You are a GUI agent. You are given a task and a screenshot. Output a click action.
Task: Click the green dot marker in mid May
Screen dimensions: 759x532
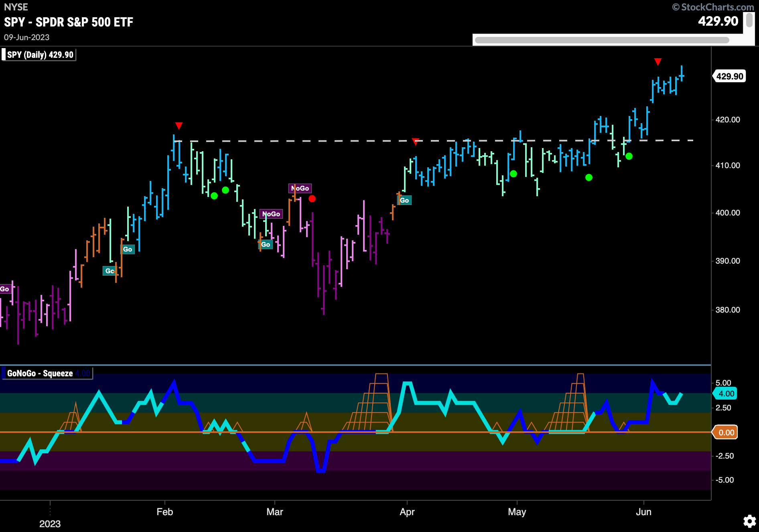(589, 177)
